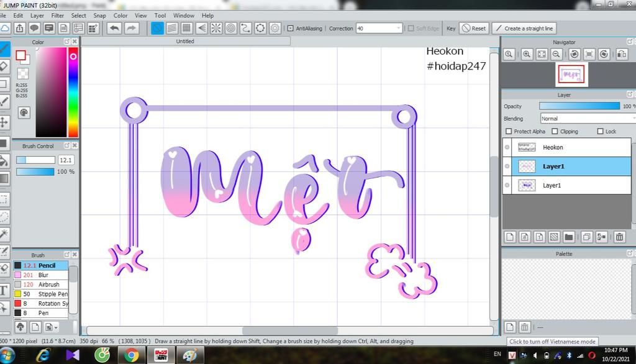This screenshot has width=636, height=364.
Task: Select the Airbrush brush
Action: pyautogui.click(x=40, y=284)
